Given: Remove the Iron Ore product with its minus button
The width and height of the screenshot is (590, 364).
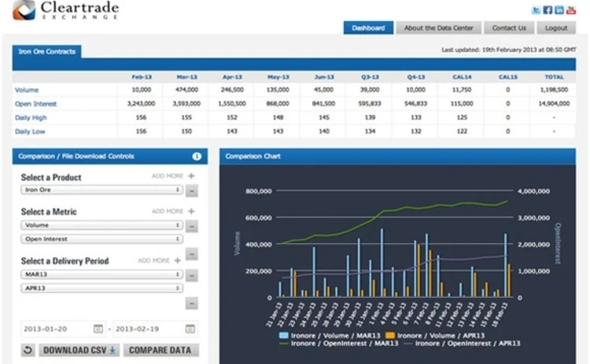Looking at the screenshot, I should coord(192,191).
